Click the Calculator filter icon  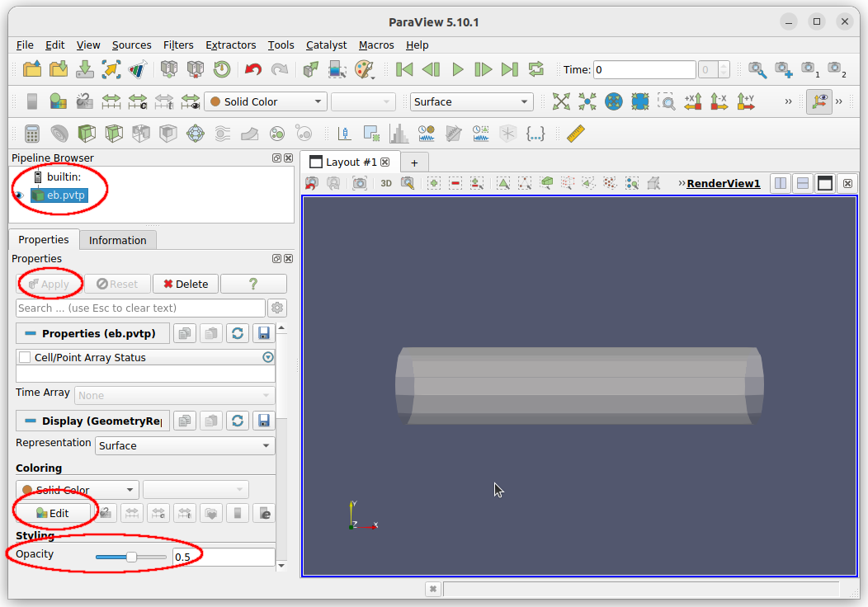[x=32, y=134]
